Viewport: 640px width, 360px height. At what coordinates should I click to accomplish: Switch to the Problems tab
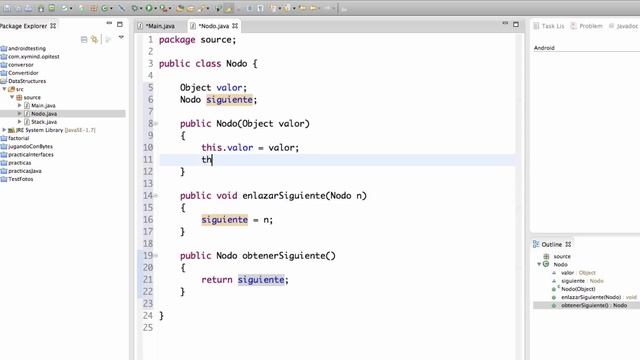click(x=587, y=26)
